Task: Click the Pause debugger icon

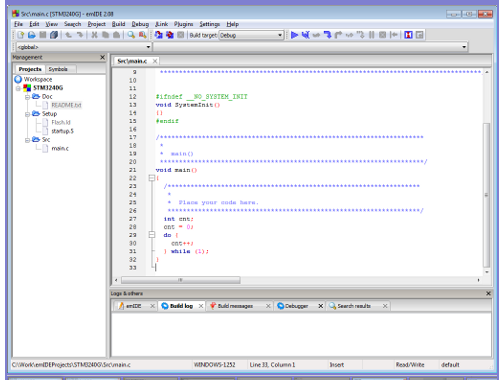Action: [x=371, y=35]
